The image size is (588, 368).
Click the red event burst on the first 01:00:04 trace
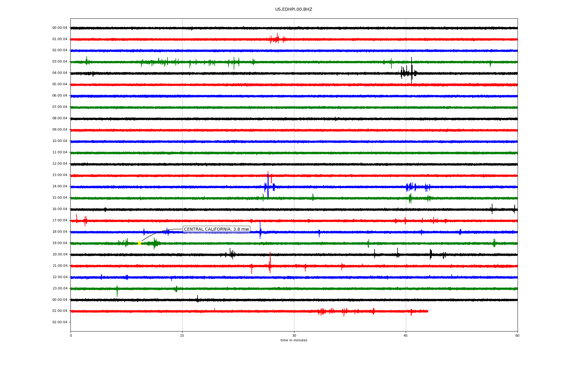277,39
